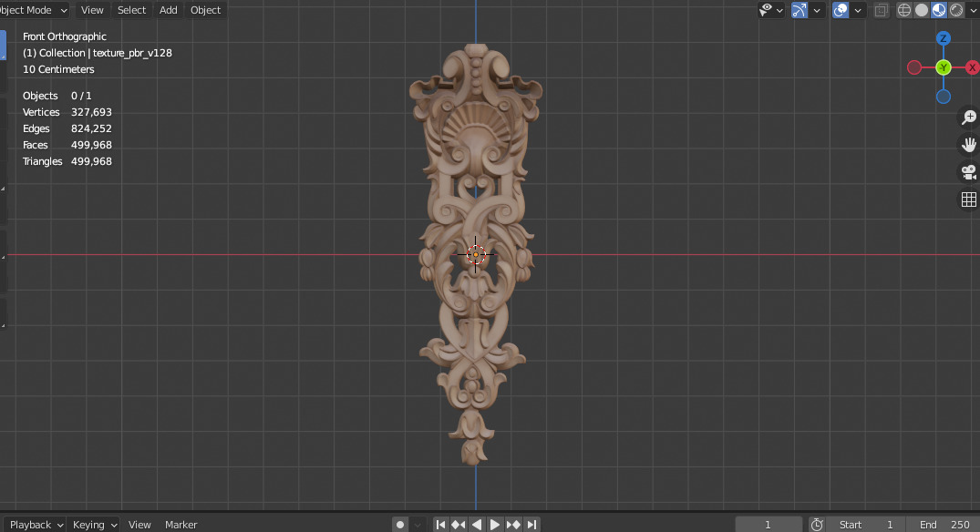
Task: Expand overlays options dropdown arrow
Action: (858, 11)
